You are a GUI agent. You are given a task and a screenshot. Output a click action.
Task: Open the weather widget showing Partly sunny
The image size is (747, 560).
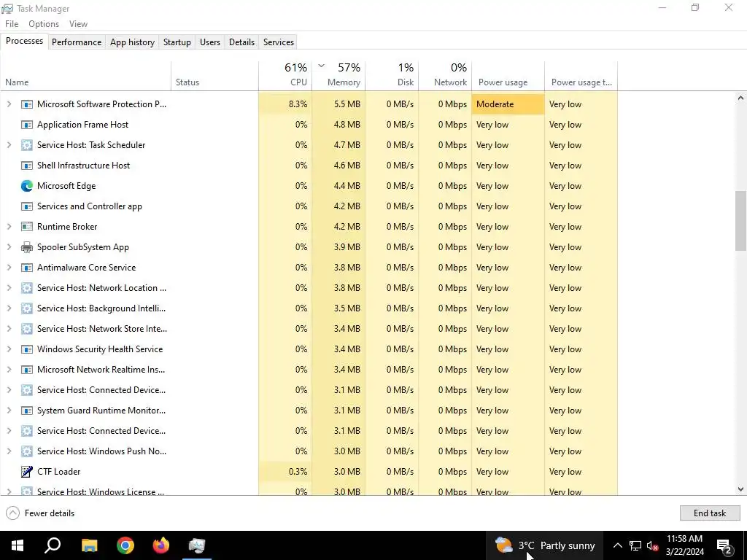[x=545, y=545]
